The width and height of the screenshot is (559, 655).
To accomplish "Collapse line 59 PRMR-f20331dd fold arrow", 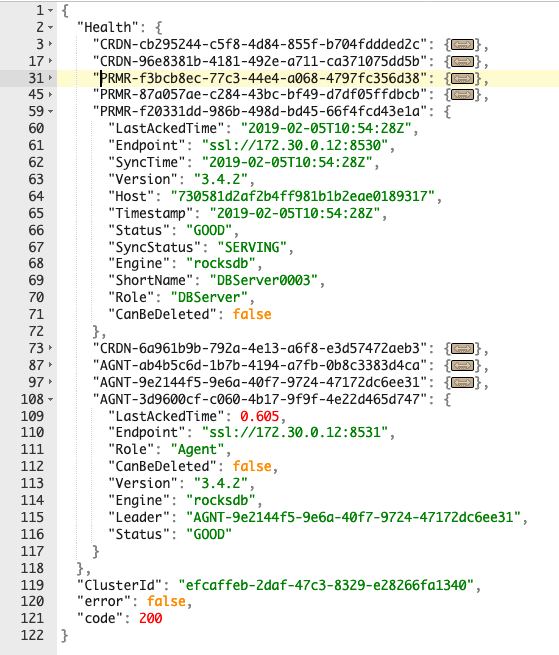I will pos(51,112).
